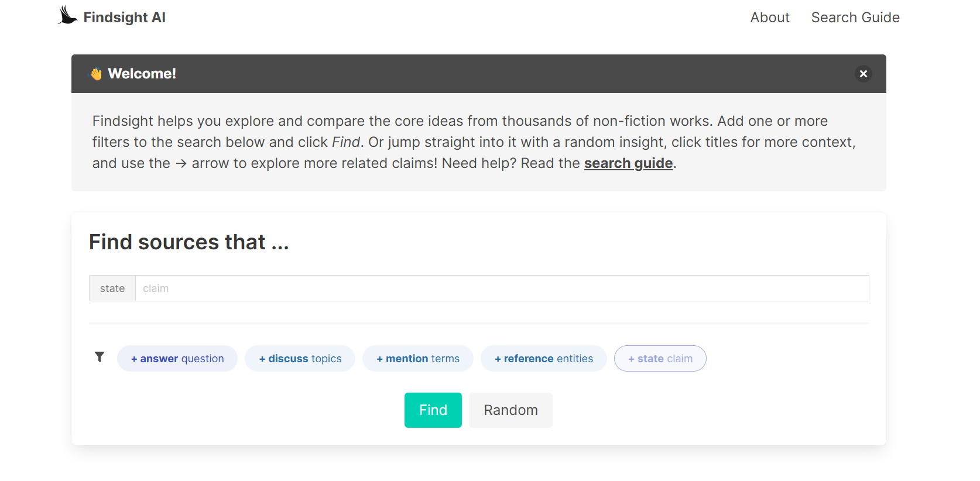Get a random insight with Random button
Viewport: 980px width, 481px height.
(510, 410)
